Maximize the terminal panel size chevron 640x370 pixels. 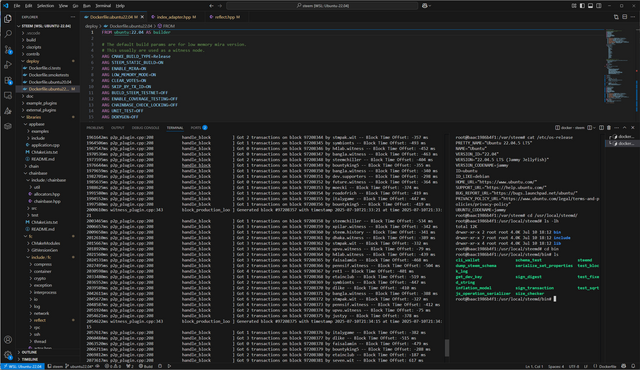click(624, 128)
